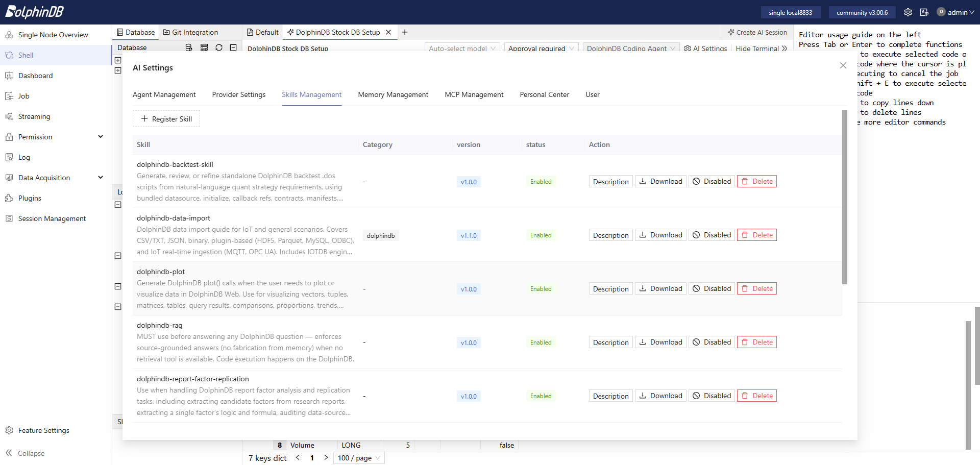Switch to the Provider Settings tab
The height and width of the screenshot is (465, 980).
[x=239, y=94]
